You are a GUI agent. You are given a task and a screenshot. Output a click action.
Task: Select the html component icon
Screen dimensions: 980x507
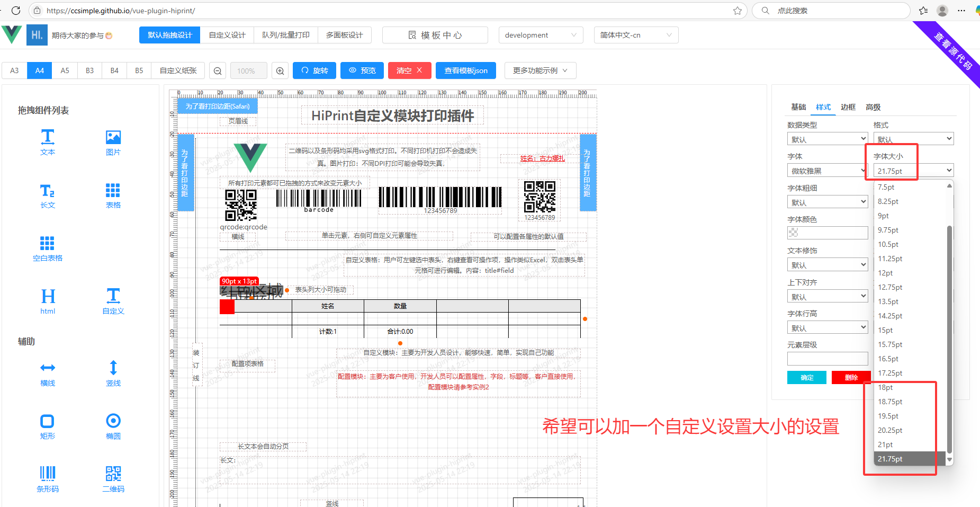pos(48,296)
